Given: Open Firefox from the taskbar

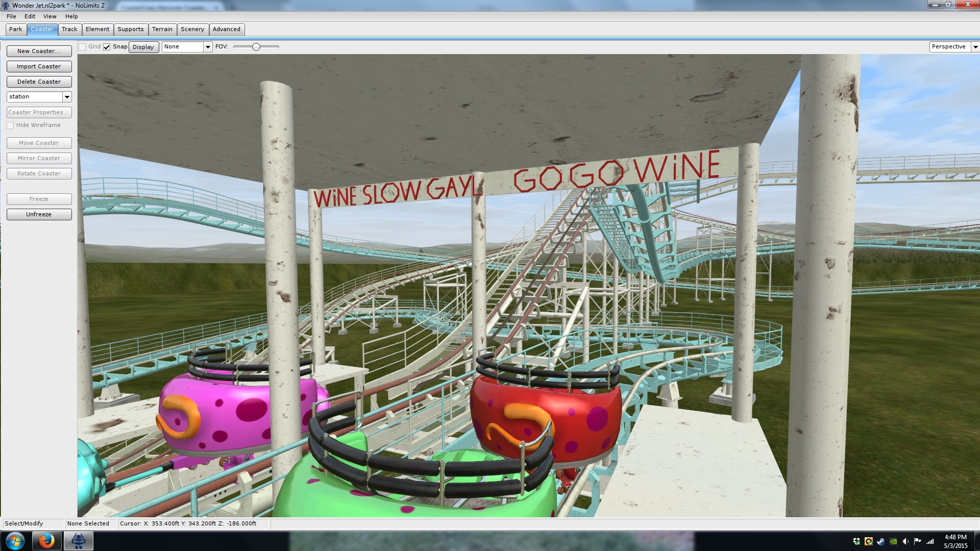Looking at the screenshot, I should pos(47,541).
